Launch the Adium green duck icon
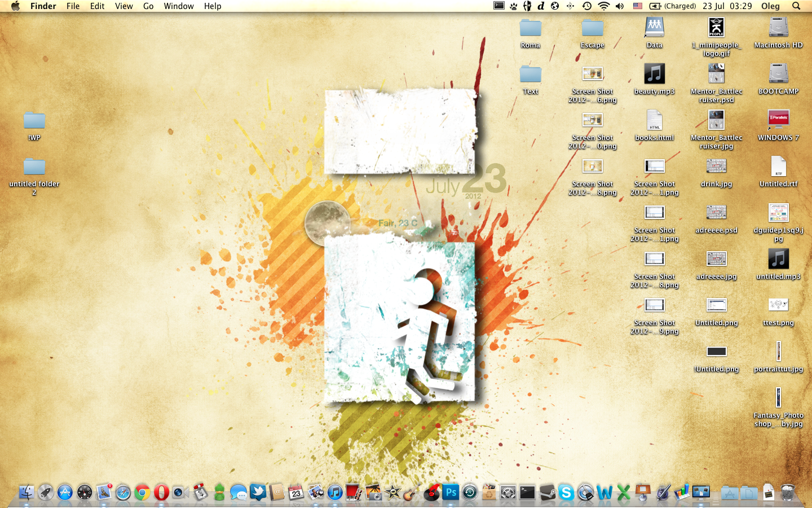 coord(219,492)
